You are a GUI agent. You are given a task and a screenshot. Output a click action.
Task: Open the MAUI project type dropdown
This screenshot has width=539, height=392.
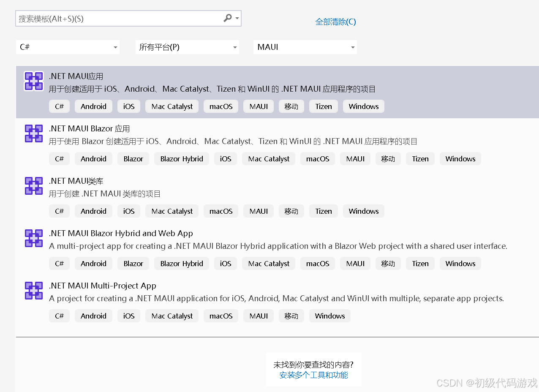click(305, 47)
